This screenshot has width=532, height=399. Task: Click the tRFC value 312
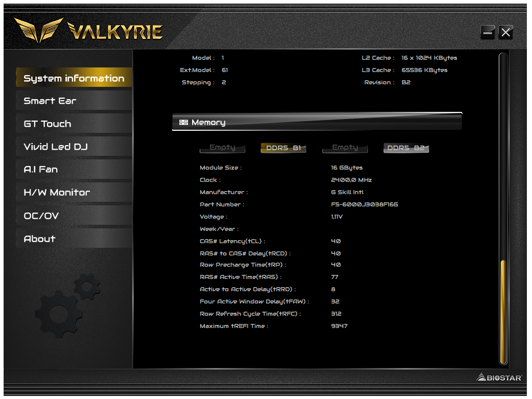(336, 314)
